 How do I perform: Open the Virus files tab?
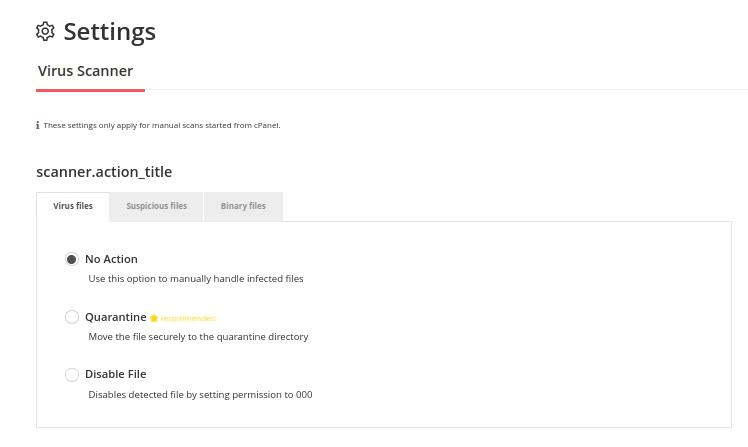coord(73,207)
